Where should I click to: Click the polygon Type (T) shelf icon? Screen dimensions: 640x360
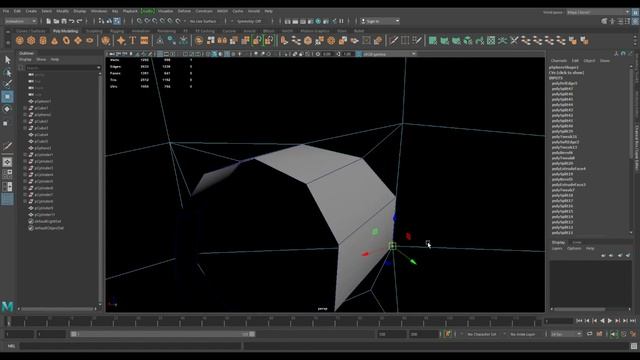[x=133, y=40]
